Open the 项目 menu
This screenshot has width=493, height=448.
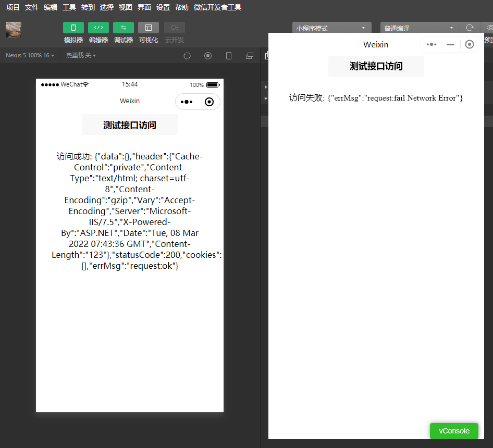[x=13, y=7]
